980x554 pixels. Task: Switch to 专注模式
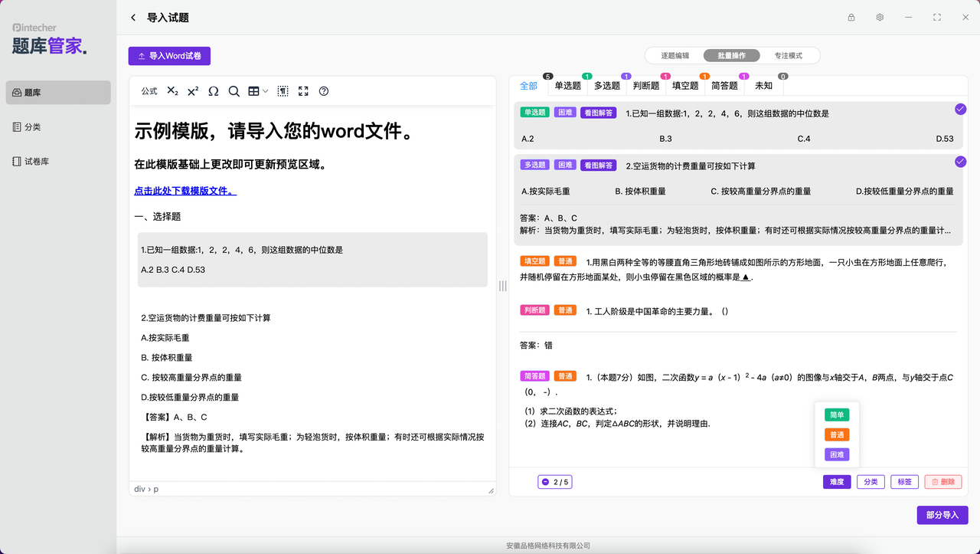[789, 56]
